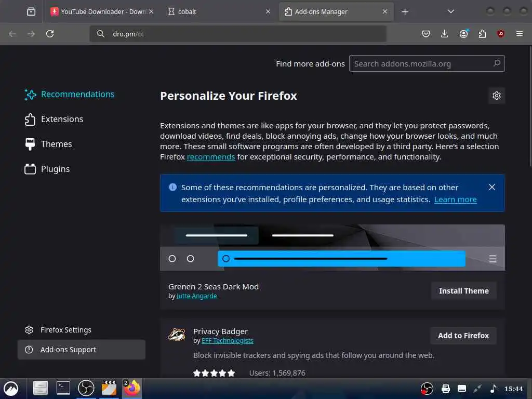Expand the list all tabs chevron
The width and height of the screenshot is (532, 399).
pyautogui.click(x=450, y=11)
